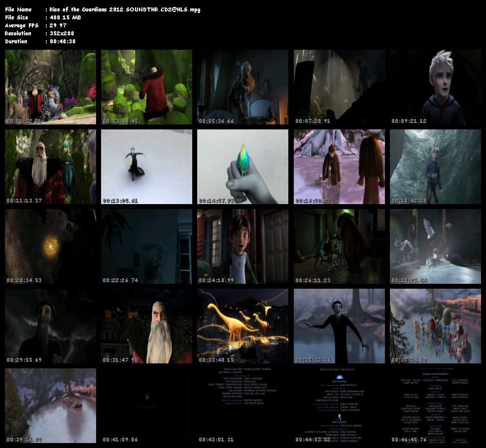
Task: Select thumbnail at timestamp 00:22:26.74
Action: pyautogui.click(x=146, y=246)
